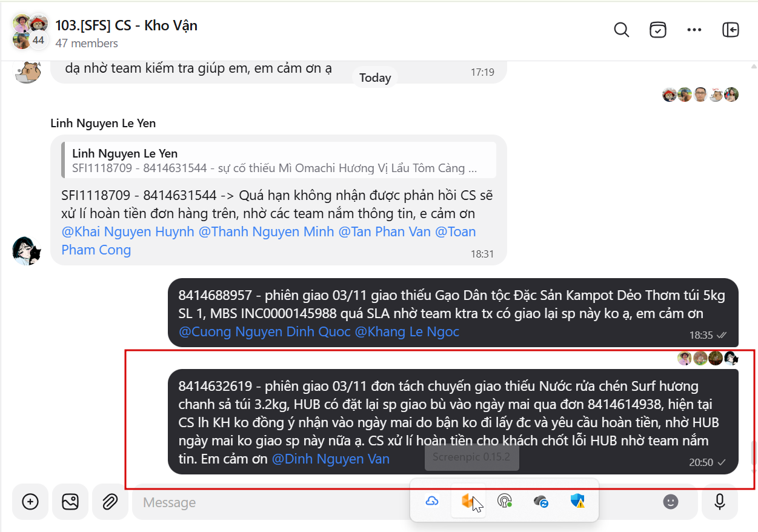This screenshot has width=758, height=532.
Task: Click the microphone voice message button
Action: pos(720,502)
